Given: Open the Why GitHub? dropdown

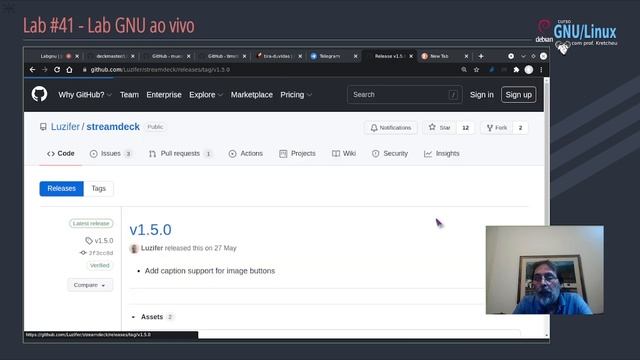Looking at the screenshot, I should [85, 95].
